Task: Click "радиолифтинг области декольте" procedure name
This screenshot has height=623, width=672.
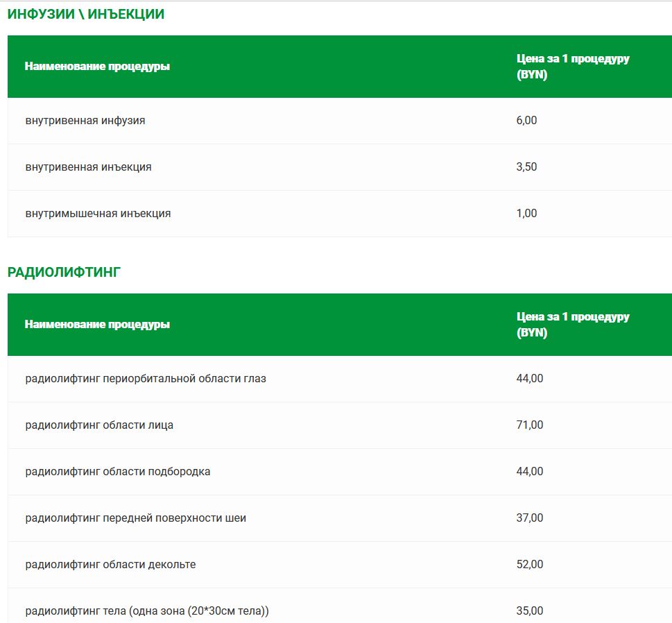Action: click(110, 565)
